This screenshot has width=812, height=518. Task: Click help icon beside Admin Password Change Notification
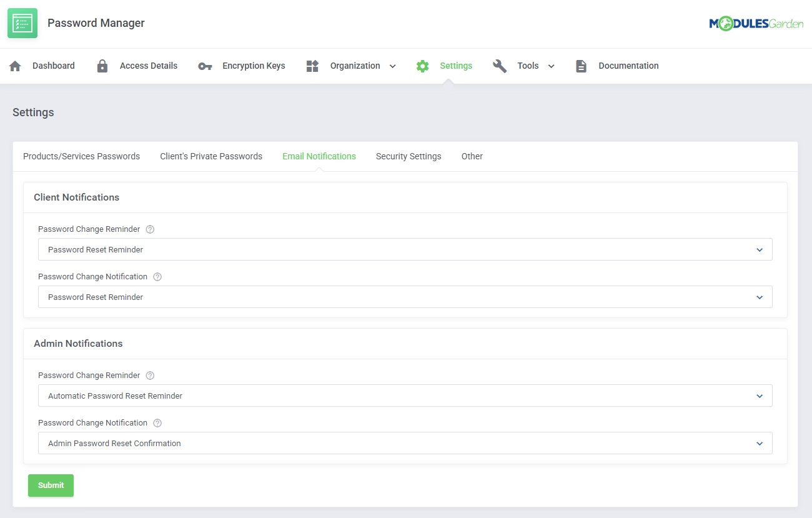pyautogui.click(x=157, y=423)
